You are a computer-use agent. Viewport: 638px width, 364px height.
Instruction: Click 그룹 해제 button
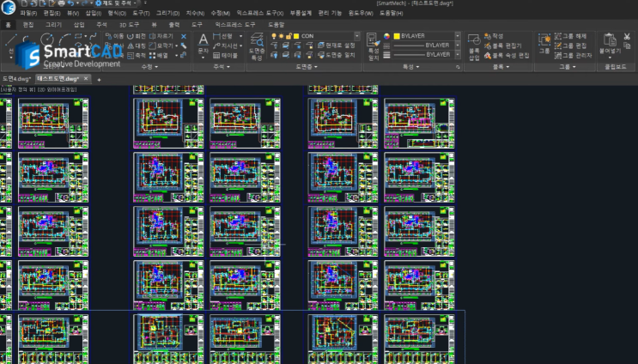click(570, 36)
